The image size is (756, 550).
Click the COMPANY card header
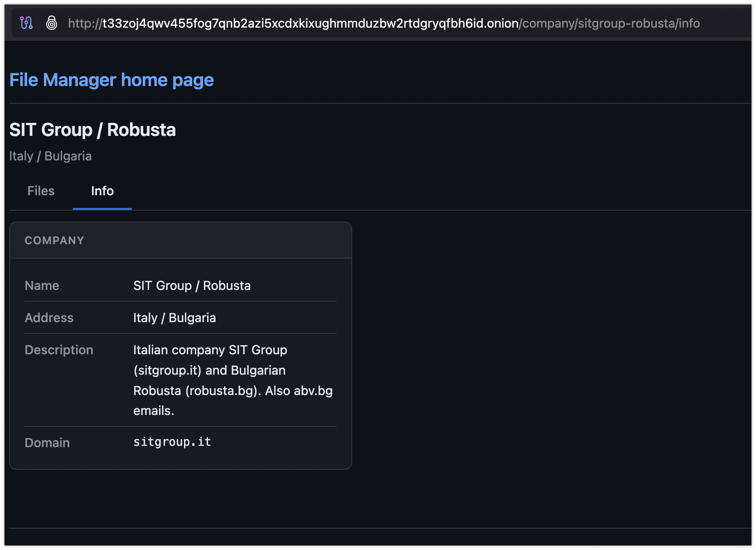pos(180,241)
